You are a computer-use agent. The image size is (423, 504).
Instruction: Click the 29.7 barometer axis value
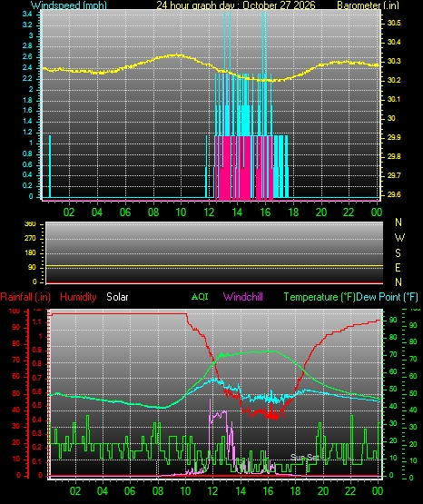(394, 175)
